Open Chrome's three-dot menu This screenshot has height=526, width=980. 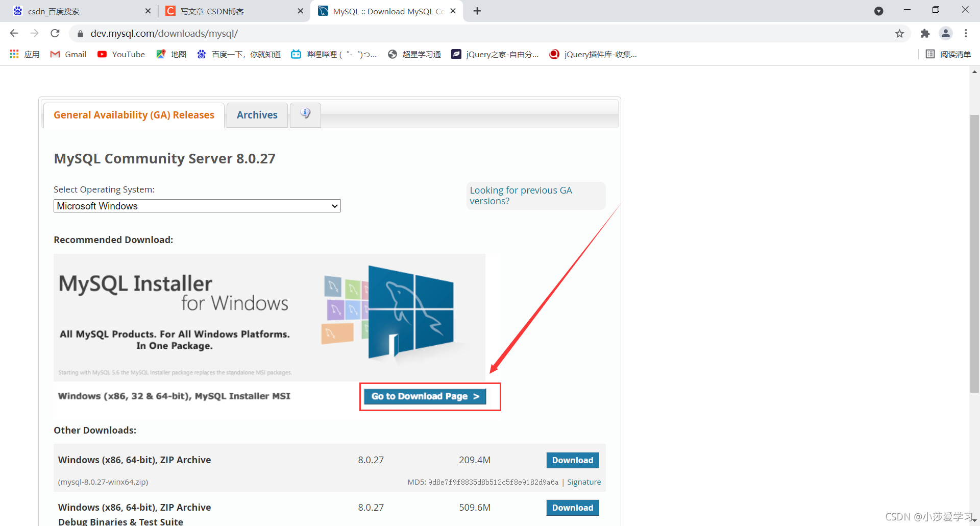(966, 34)
